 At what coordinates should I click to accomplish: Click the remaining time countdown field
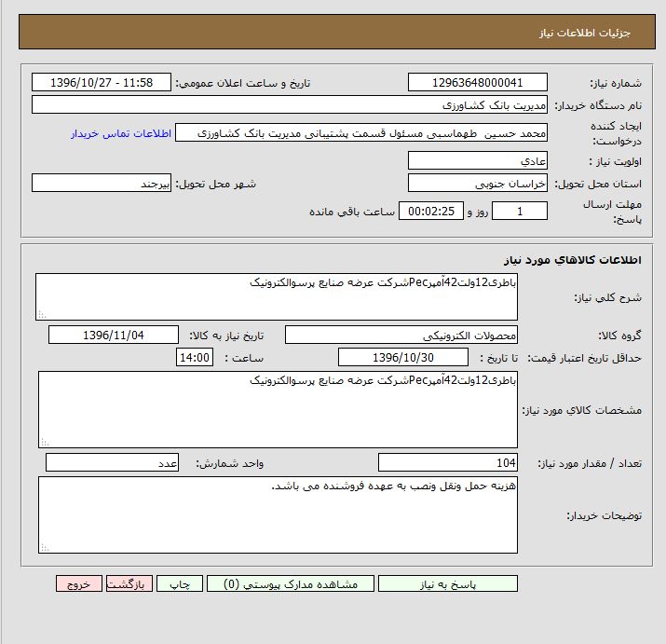(430, 212)
